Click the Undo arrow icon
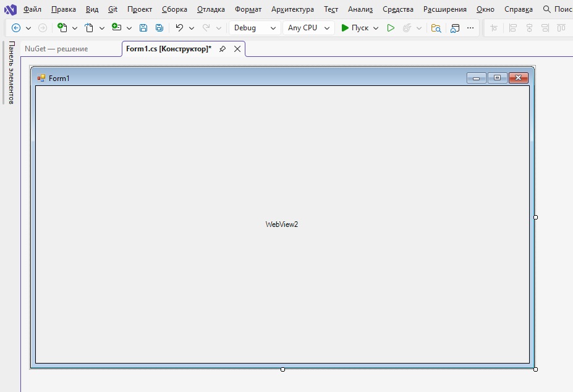The height and width of the screenshot is (392, 573). click(x=179, y=28)
